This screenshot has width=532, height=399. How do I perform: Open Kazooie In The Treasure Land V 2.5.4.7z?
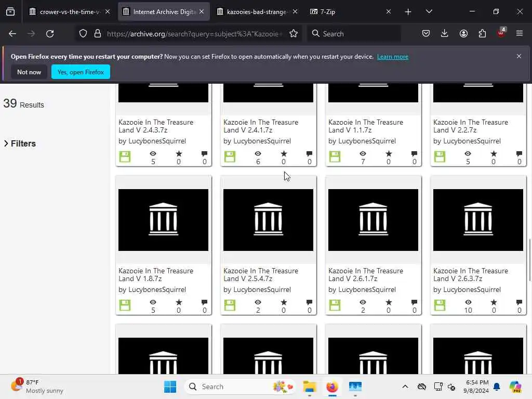click(261, 274)
